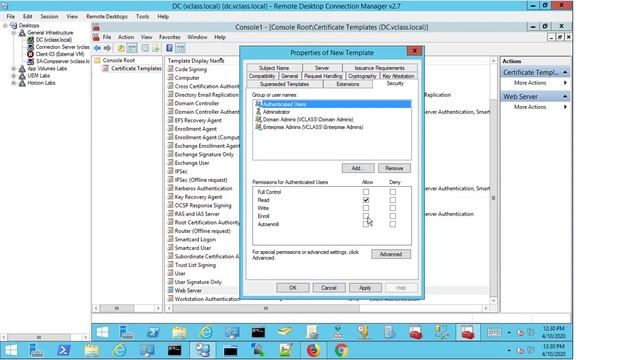This screenshot has width=640, height=360.
Task: Click the Remove button
Action: click(394, 168)
